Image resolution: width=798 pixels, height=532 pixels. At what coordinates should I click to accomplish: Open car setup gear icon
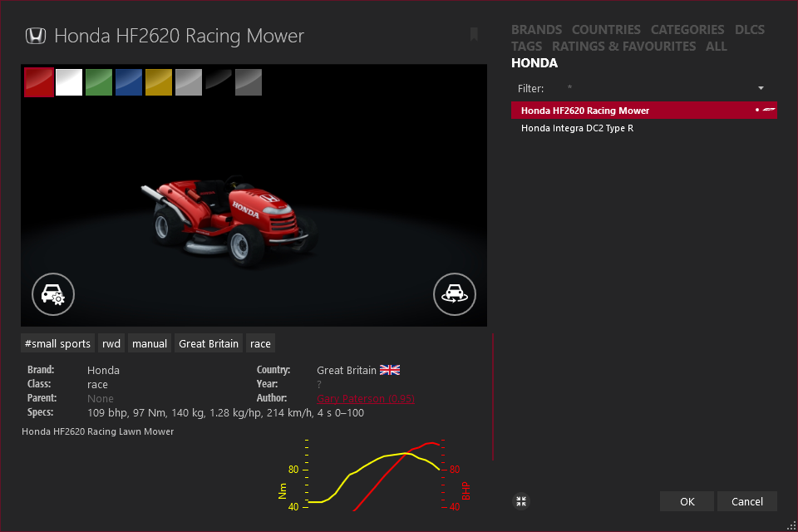pyautogui.click(x=53, y=294)
